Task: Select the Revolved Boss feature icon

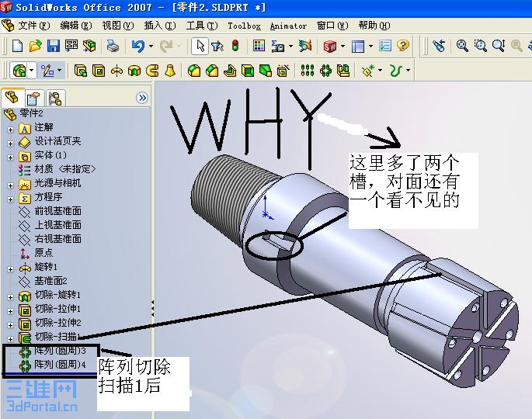Action: click(x=116, y=71)
